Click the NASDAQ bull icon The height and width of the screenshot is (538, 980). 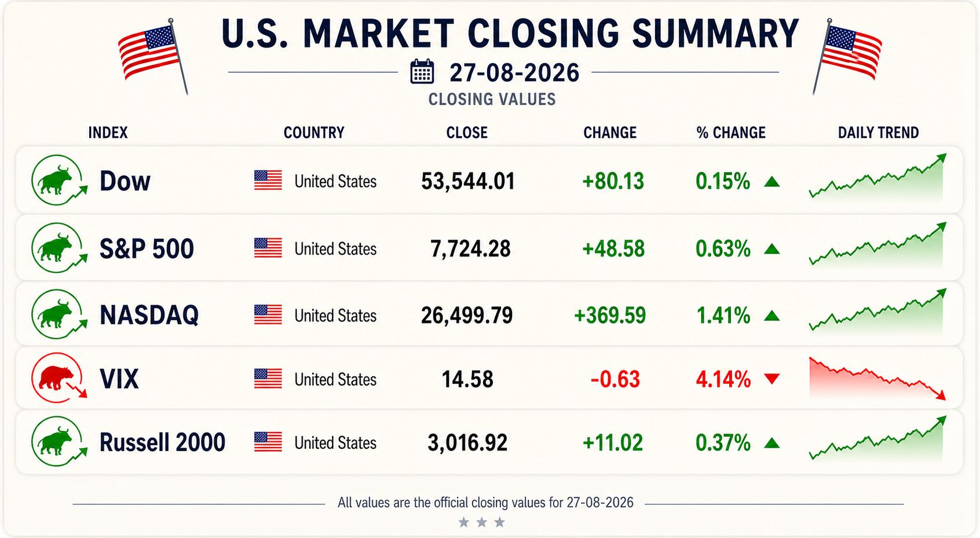pos(58,314)
